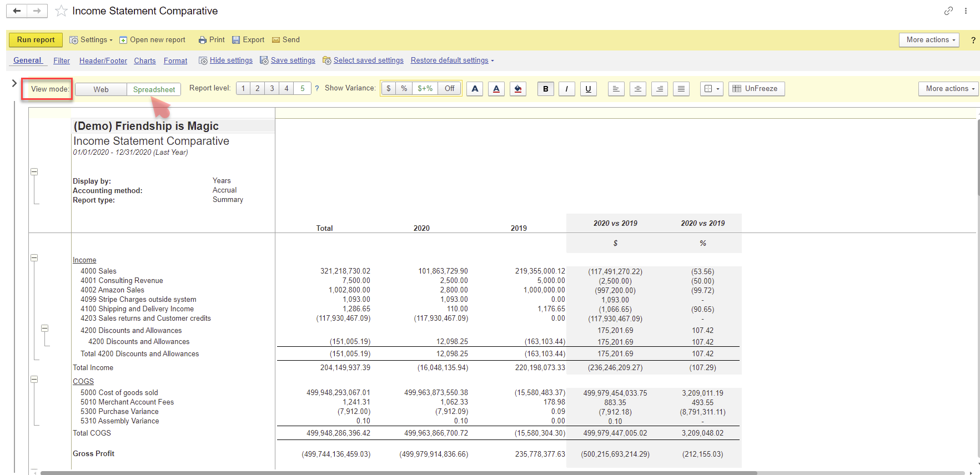Align text center

[638, 89]
